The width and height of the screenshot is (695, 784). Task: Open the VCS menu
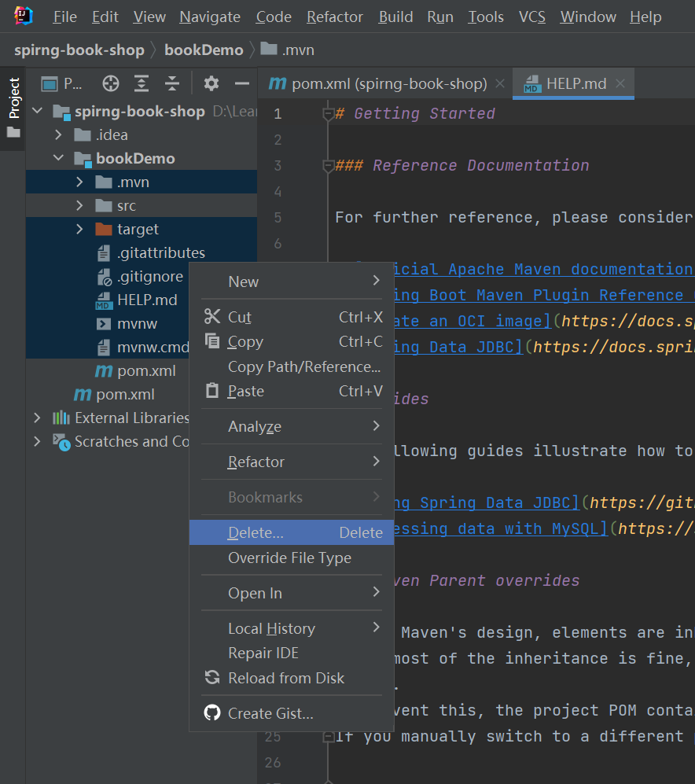click(x=532, y=17)
